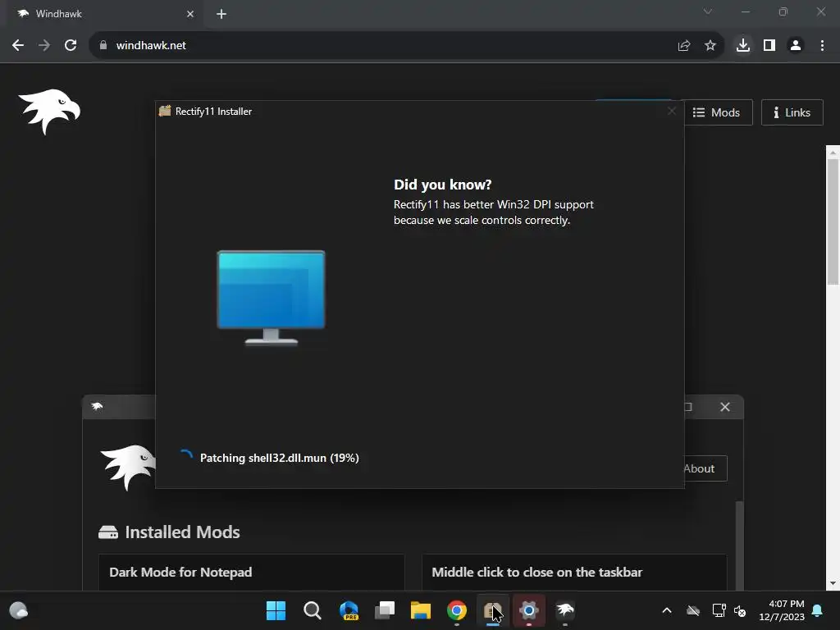Image resolution: width=840 pixels, height=630 pixels.
Task: Open Chrome three-dot menu
Action: 822,46
